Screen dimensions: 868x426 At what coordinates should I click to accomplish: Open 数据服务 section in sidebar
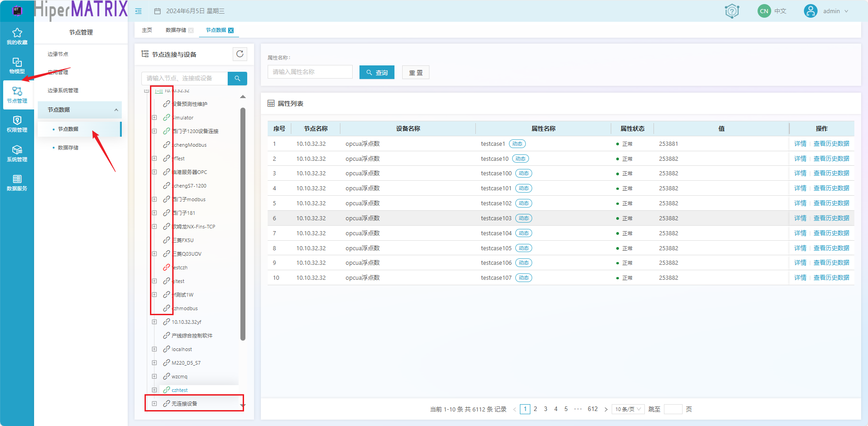(17, 183)
